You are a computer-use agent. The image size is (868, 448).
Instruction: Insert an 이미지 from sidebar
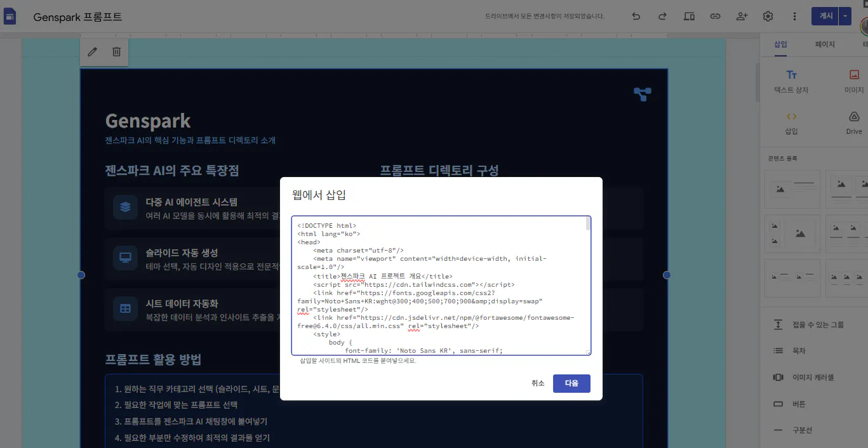(854, 82)
